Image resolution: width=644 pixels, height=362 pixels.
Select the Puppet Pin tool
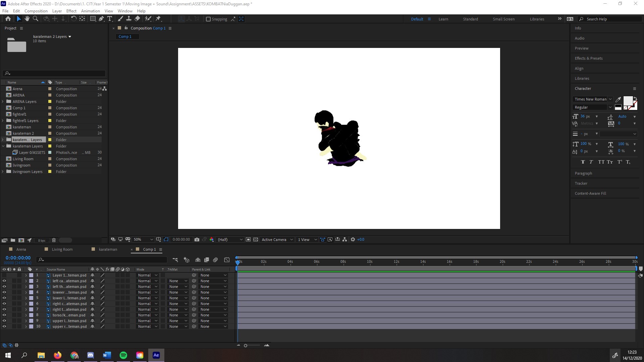click(158, 19)
